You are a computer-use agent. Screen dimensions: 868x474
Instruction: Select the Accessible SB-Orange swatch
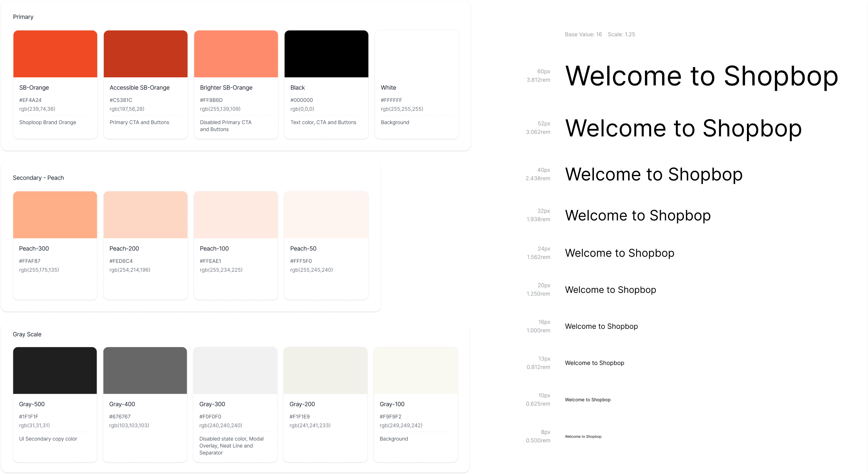145,54
